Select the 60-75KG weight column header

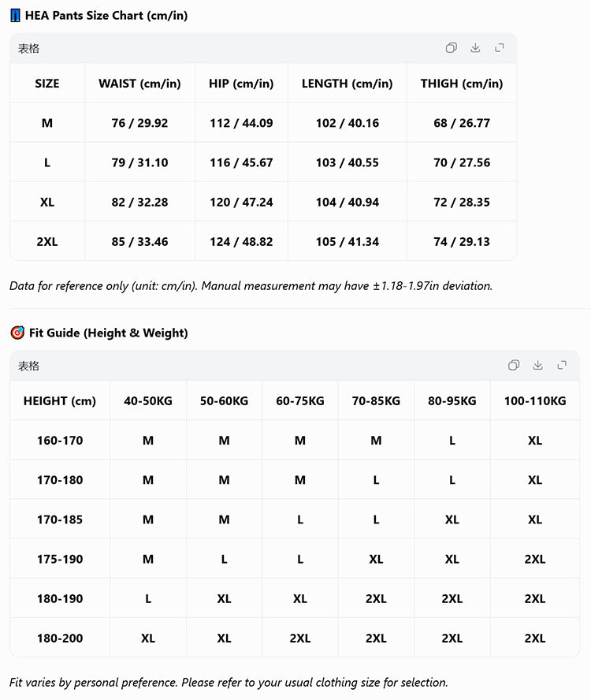pos(300,401)
